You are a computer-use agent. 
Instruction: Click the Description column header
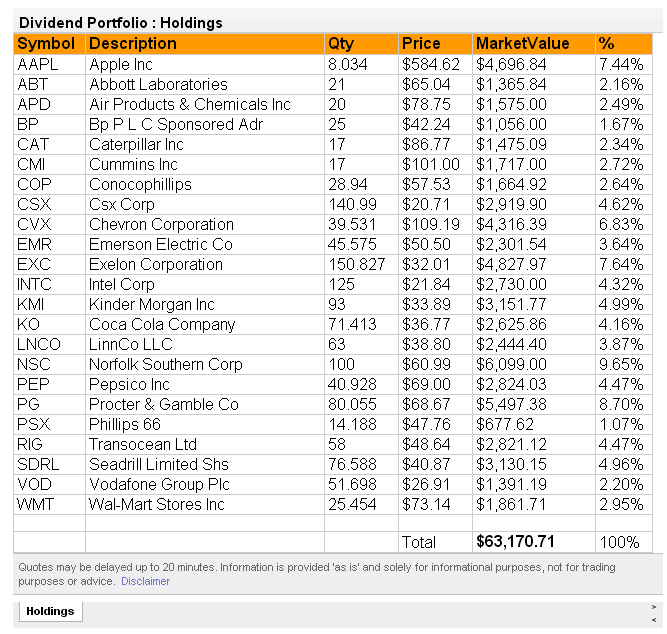[x=132, y=44]
